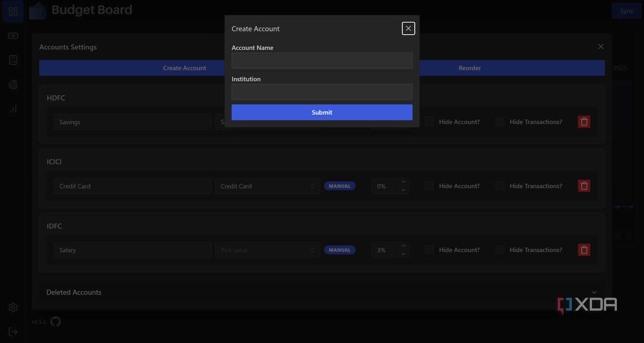
Task: Tick Hide Transactions for HDFC Savings
Action: 500,122
